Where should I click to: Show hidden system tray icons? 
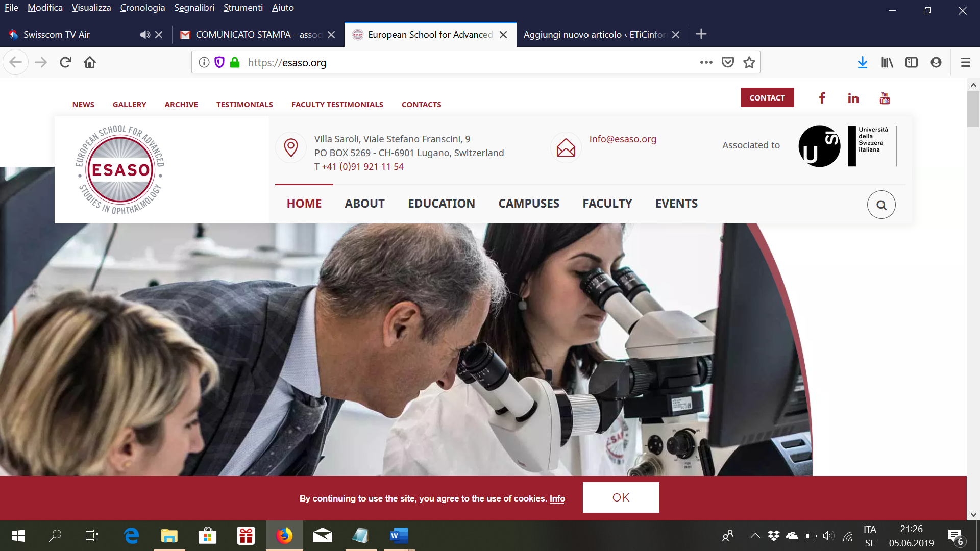[x=755, y=536]
